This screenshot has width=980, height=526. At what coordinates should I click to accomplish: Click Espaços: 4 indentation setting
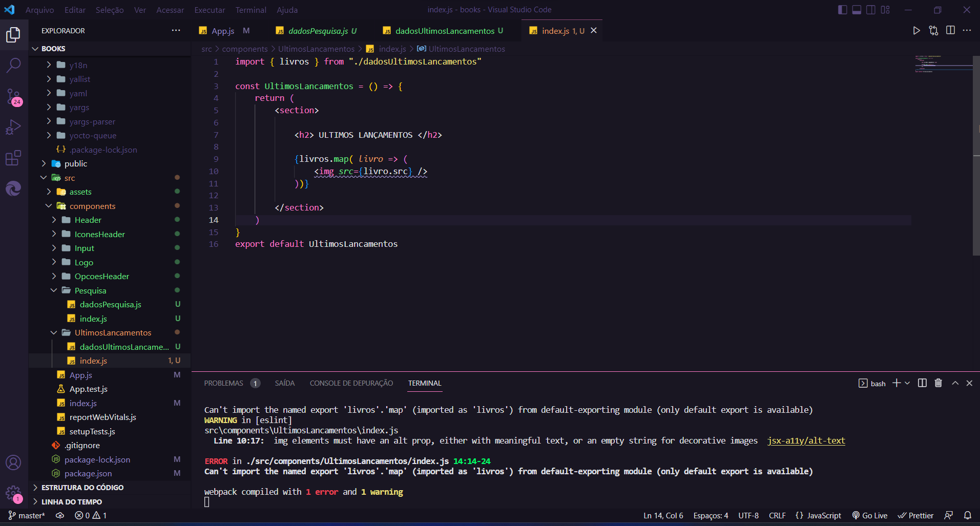[711, 515]
